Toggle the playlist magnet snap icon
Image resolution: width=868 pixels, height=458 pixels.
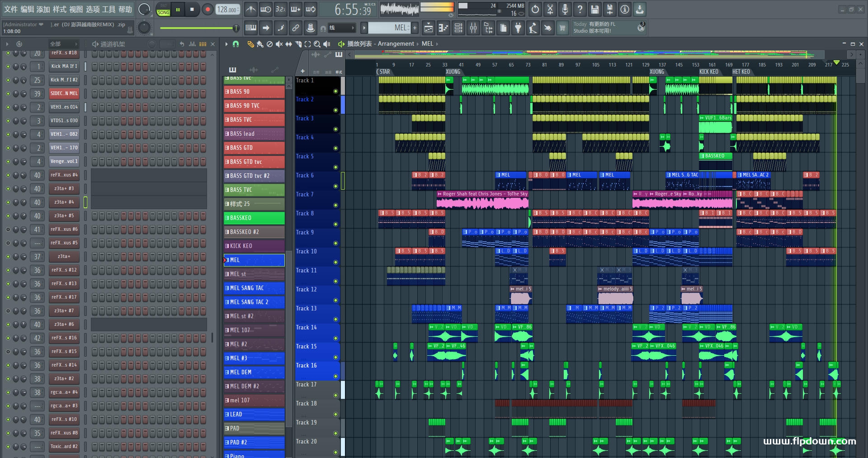(236, 44)
